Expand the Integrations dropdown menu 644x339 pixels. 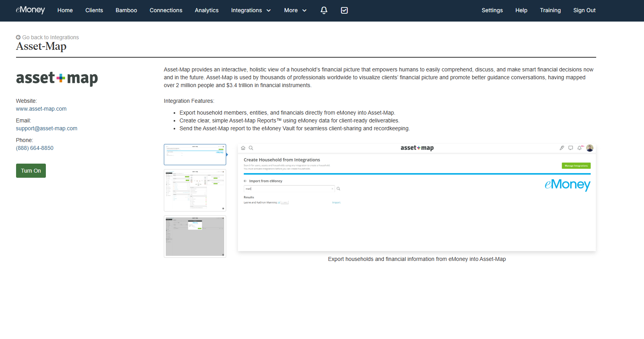click(x=251, y=10)
